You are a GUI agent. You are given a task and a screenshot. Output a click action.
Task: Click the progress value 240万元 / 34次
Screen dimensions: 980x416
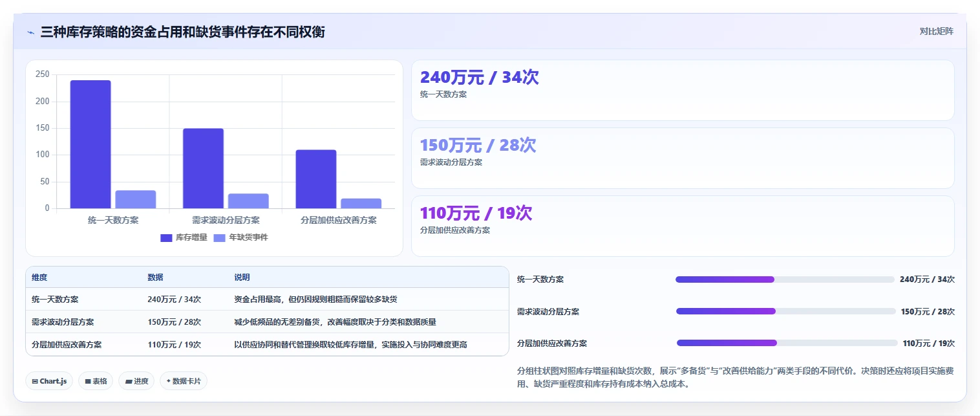(x=927, y=279)
